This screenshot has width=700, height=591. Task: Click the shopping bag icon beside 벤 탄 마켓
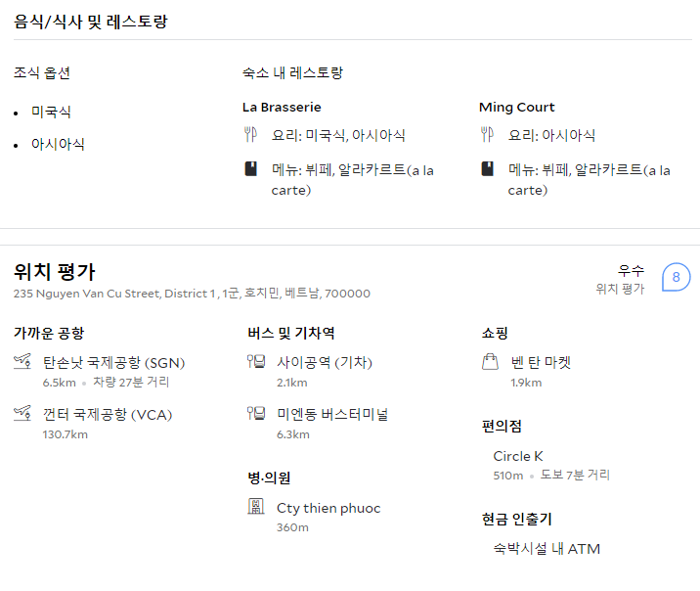click(490, 362)
